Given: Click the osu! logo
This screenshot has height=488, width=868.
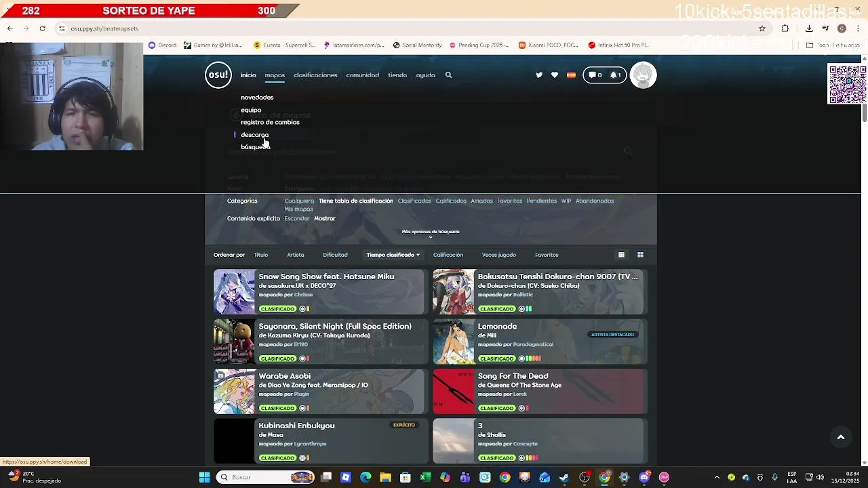Looking at the screenshot, I should coord(218,75).
